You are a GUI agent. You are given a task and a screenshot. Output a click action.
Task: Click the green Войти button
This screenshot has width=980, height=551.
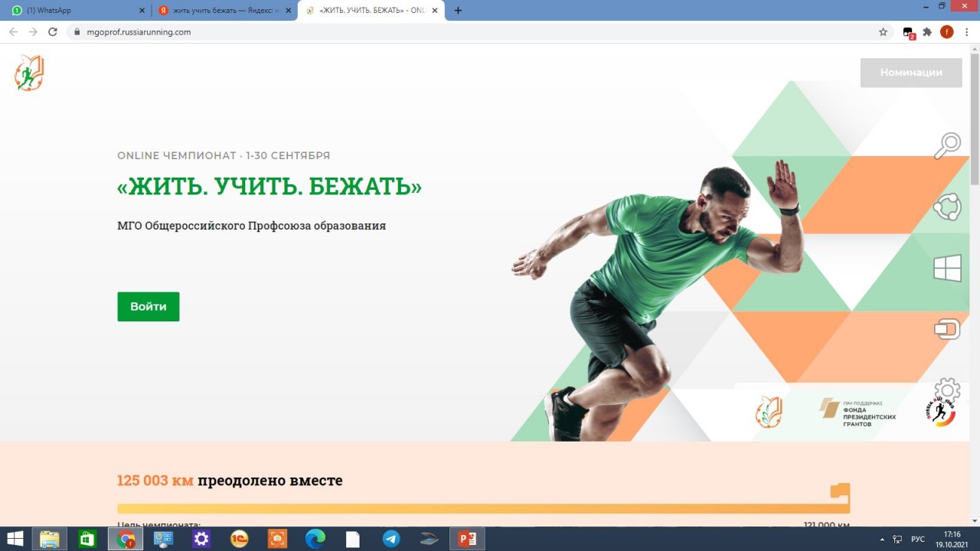click(148, 306)
